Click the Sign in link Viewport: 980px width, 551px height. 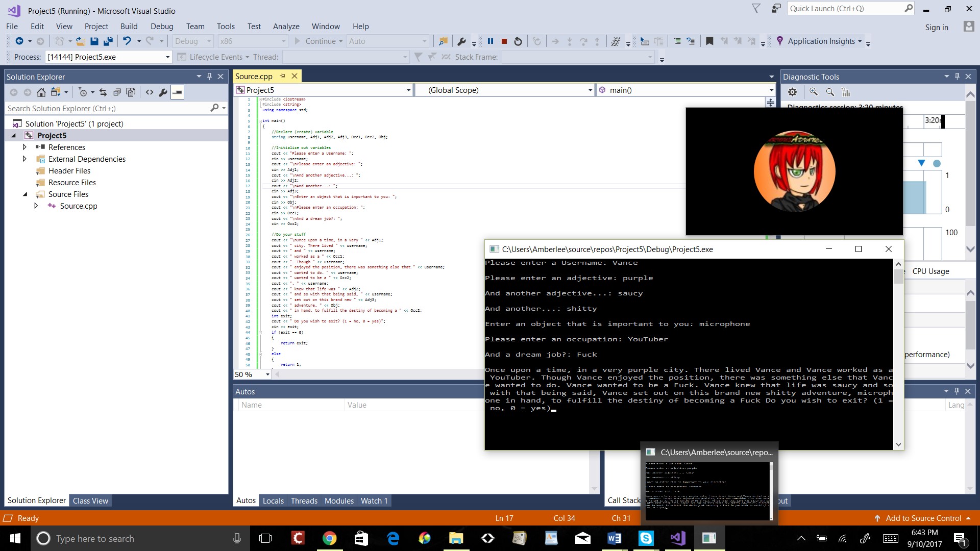coord(937,28)
